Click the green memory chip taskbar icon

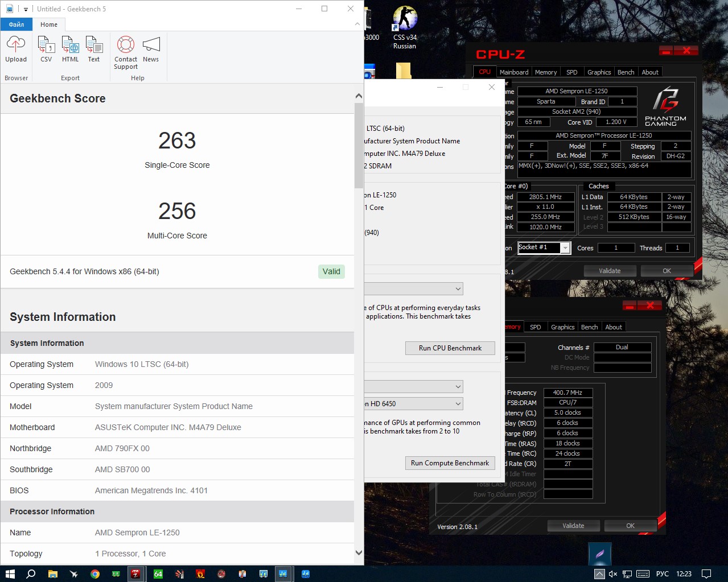[116, 573]
